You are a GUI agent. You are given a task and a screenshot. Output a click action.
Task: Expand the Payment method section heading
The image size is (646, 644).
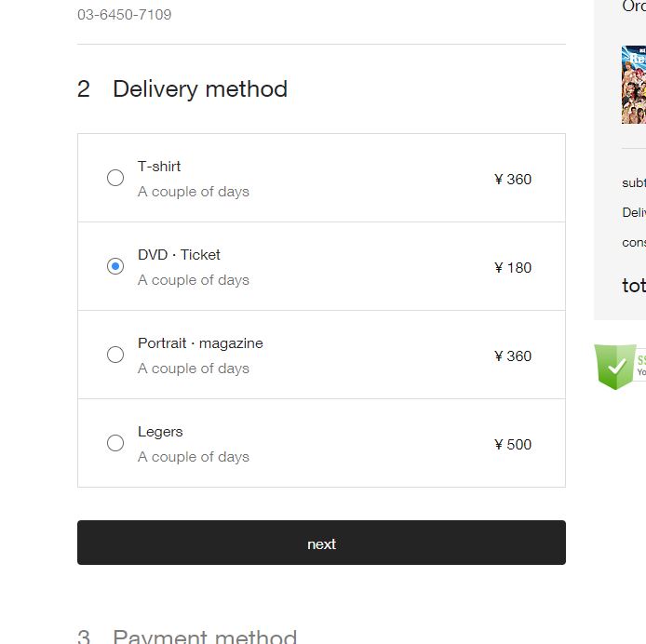204,637
